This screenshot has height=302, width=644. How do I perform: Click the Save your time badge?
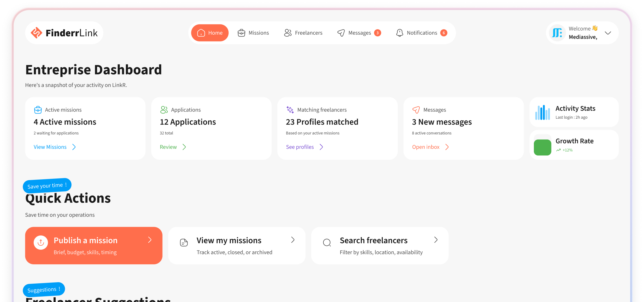click(x=47, y=186)
